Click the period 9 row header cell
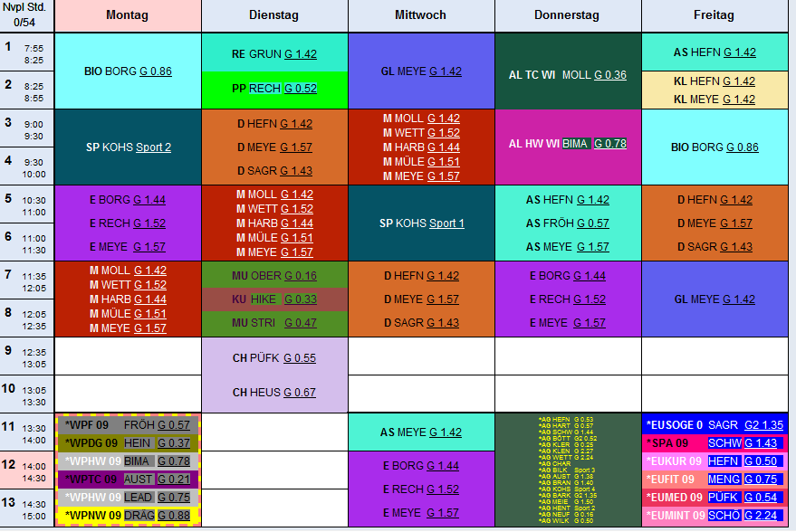Screen dimensions: 796x532 point(27,356)
